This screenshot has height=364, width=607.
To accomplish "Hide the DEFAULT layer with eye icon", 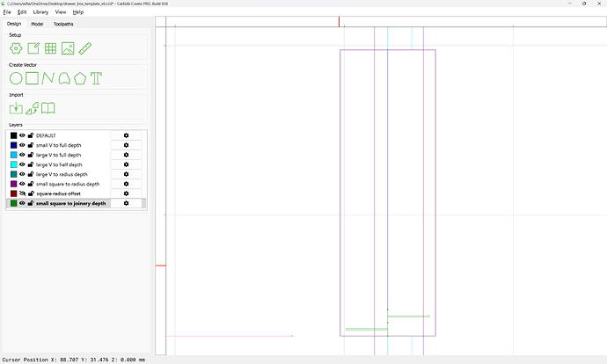I will (x=23, y=135).
